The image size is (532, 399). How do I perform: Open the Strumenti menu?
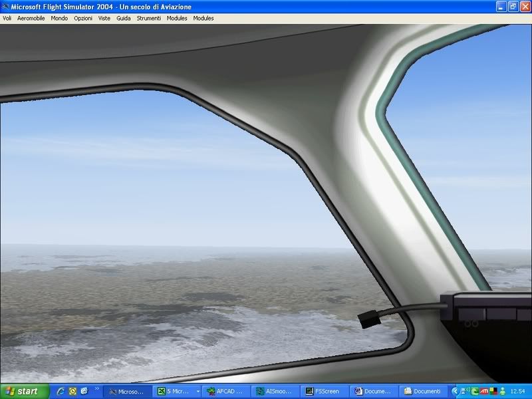pyautogui.click(x=148, y=19)
